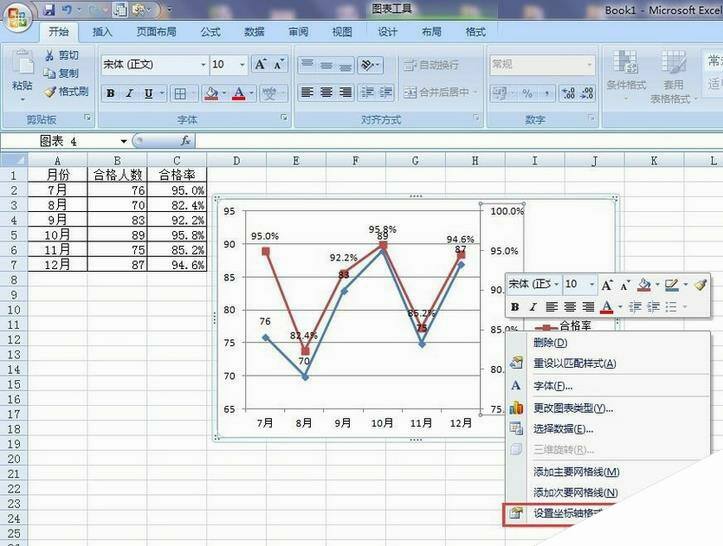This screenshot has height=546, width=723.
Task: Decrease font size in ribbon
Action: tap(279, 65)
